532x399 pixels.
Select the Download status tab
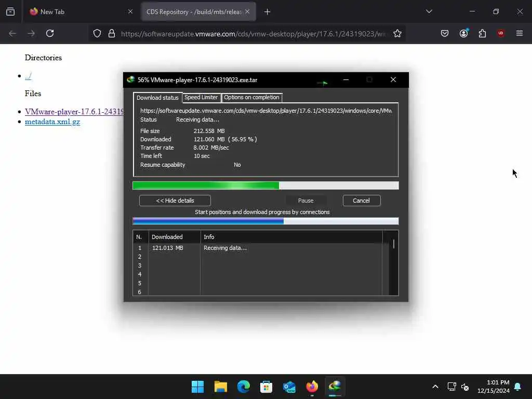(x=157, y=98)
